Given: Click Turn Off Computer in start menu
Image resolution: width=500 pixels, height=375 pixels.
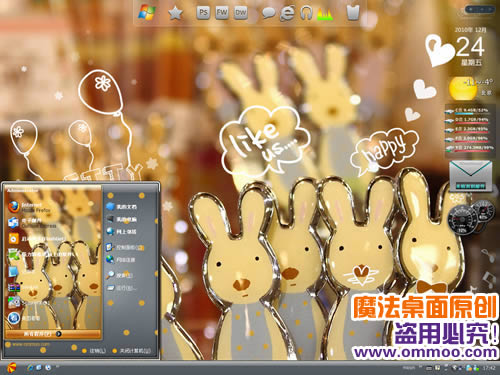Looking at the screenshot, I should (x=132, y=351).
